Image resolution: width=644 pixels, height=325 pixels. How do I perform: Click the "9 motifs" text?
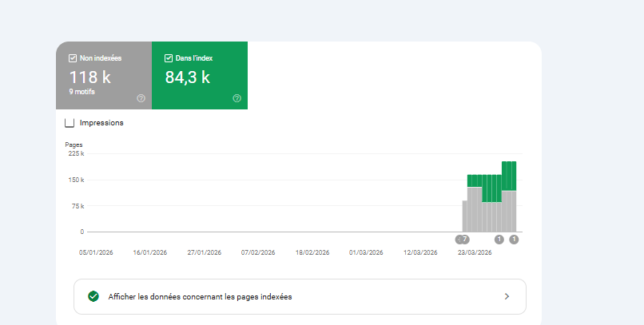coord(81,92)
